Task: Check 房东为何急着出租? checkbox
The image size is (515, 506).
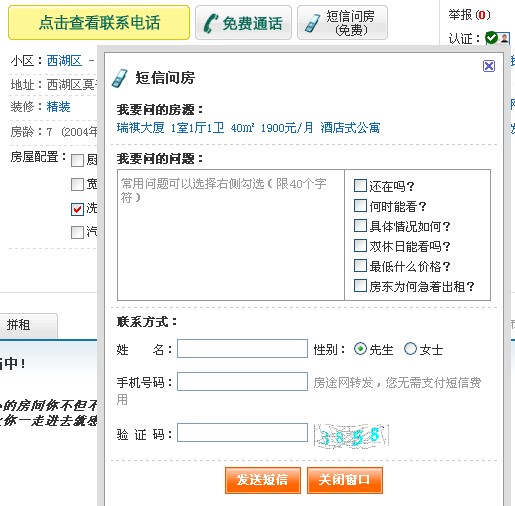Action: (360, 286)
